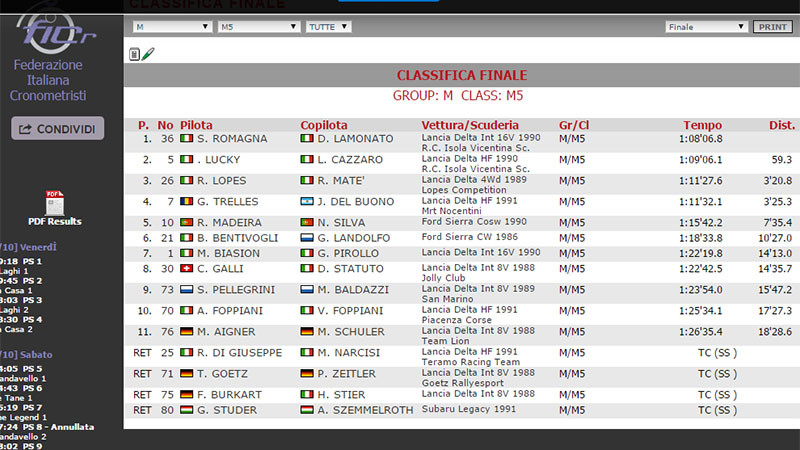Click the Hungarian flag beside G. STUDER
800x450 pixels.
point(186,409)
